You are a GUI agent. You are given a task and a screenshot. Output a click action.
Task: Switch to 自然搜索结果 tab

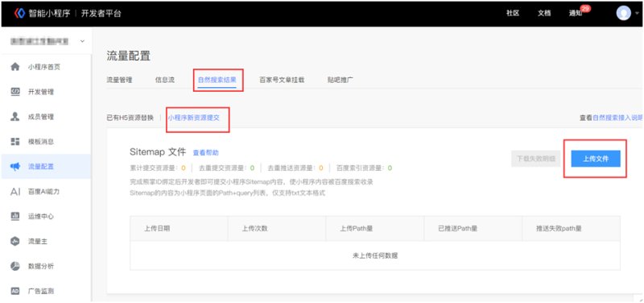[x=217, y=80]
